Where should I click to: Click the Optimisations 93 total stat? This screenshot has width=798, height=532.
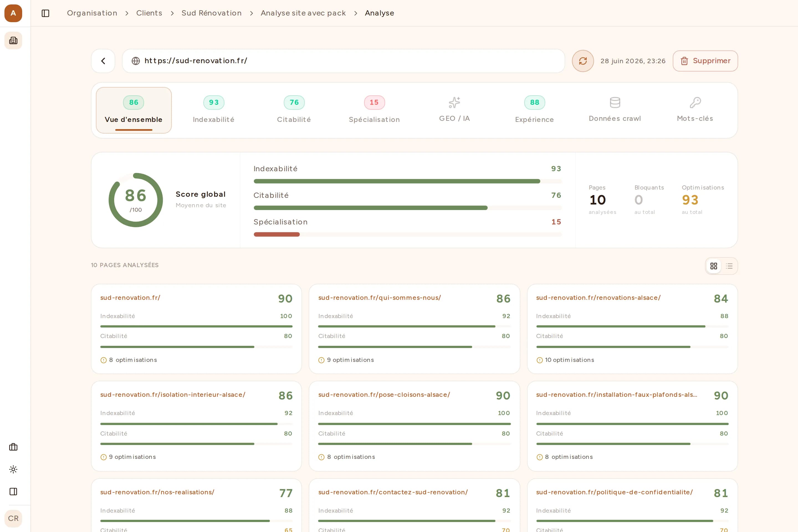703,200
